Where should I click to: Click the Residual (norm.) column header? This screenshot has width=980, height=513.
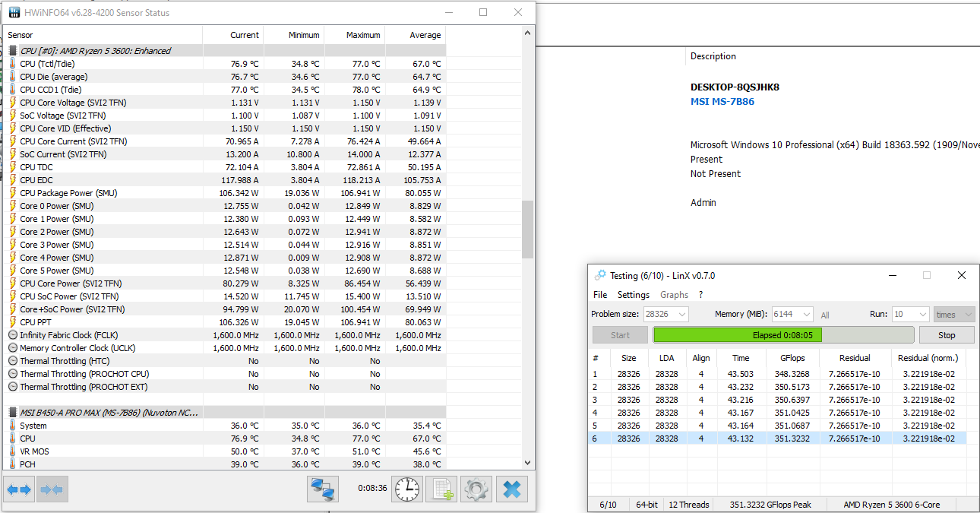(928, 358)
